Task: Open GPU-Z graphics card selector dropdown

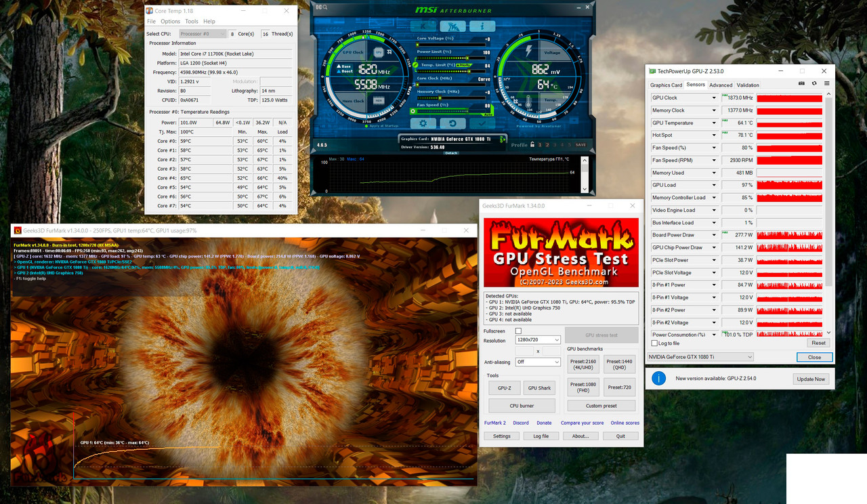Action: (700, 356)
